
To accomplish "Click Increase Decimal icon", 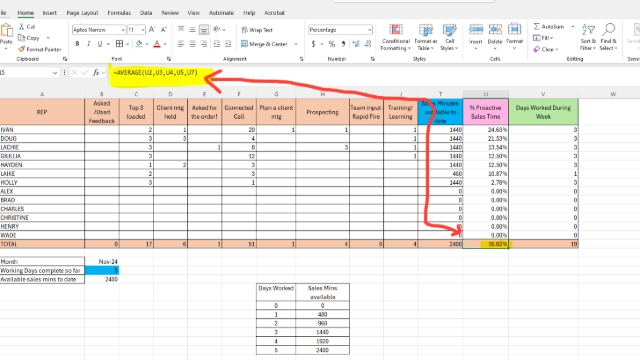I will point(356,44).
